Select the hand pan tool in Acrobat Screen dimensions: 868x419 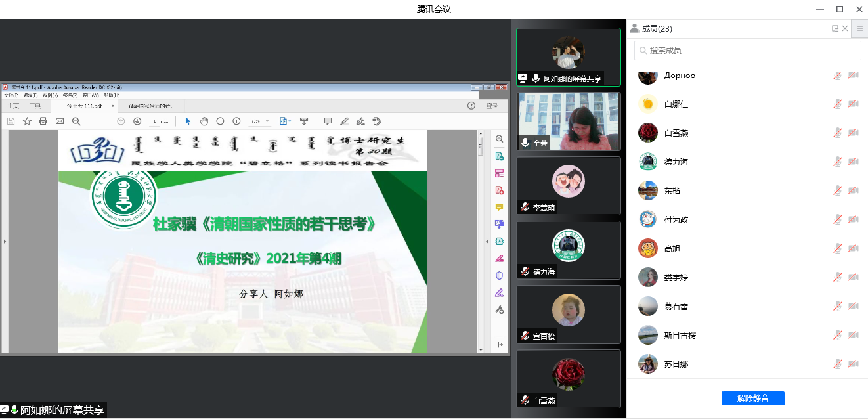(x=204, y=121)
